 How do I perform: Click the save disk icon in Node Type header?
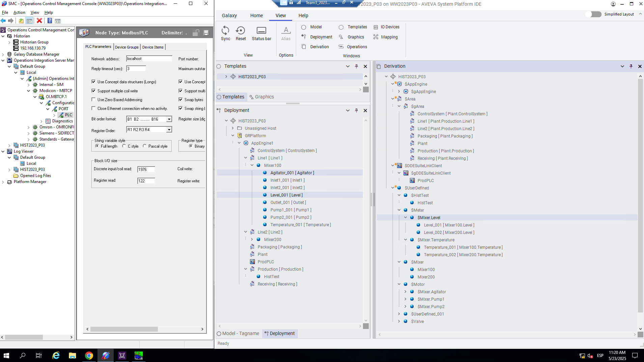206,33
